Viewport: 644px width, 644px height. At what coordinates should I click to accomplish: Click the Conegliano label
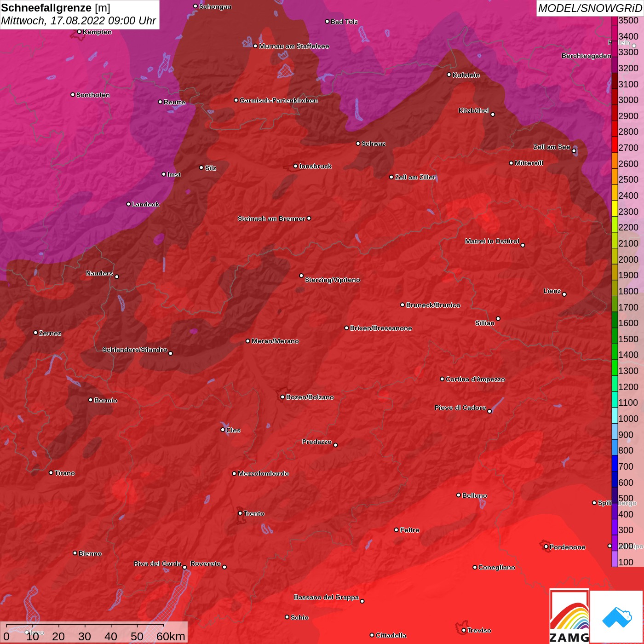497,567
